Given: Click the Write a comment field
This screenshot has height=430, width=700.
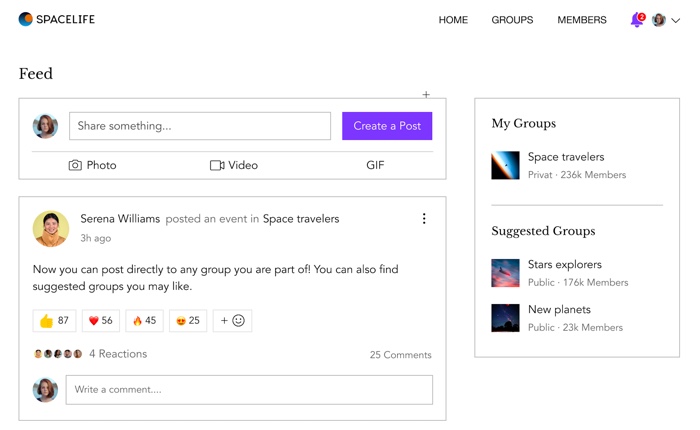Looking at the screenshot, I should [249, 390].
